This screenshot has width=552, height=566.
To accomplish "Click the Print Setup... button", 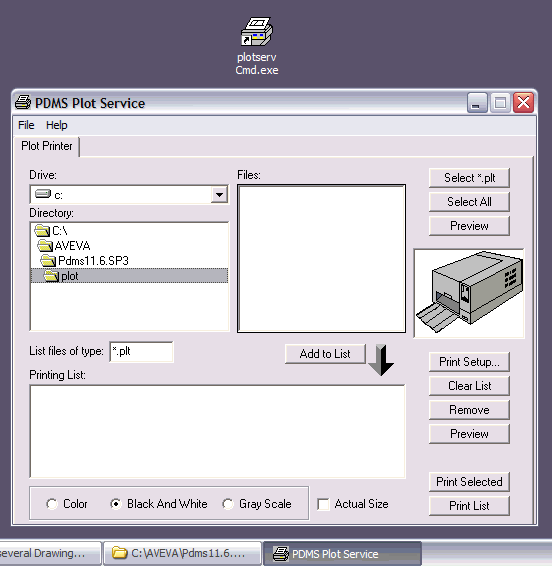I will (x=469, y=362).
